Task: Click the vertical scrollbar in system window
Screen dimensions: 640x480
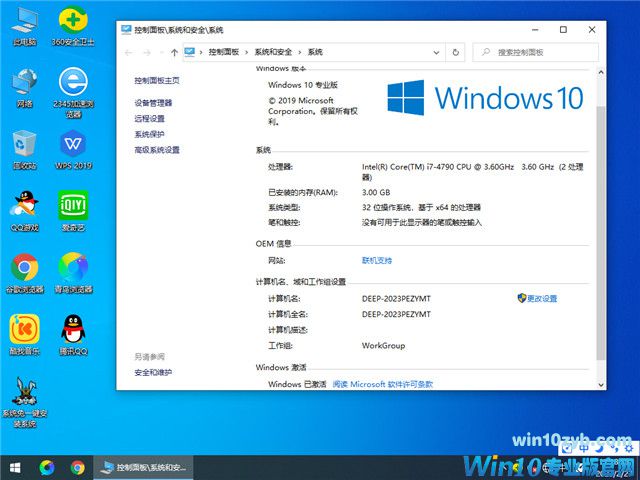Action: click(x=600, y=230)
